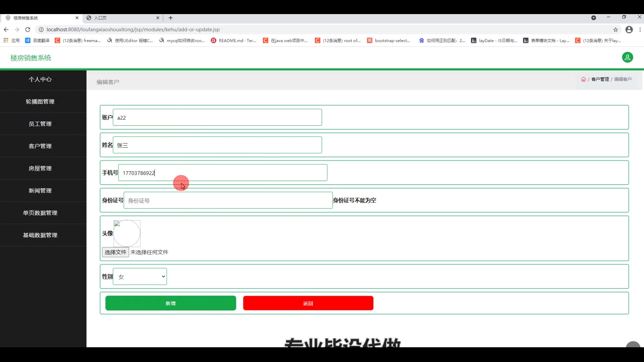
Task: Click the green user avatar icon
Action: (627, 57)
